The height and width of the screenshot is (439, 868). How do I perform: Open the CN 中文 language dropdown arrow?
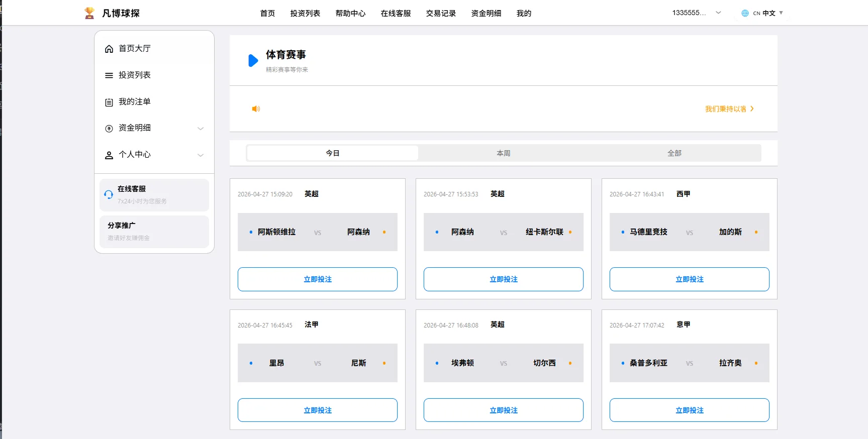point(781,13)
